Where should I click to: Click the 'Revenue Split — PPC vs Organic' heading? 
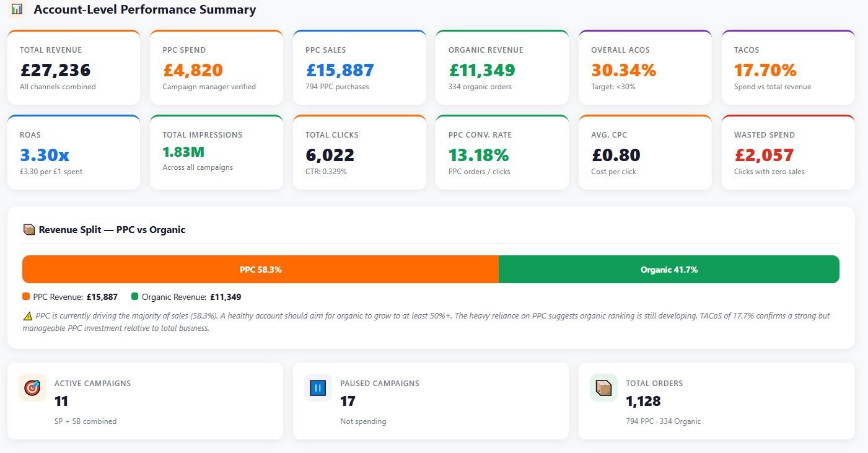pos(112,230)
